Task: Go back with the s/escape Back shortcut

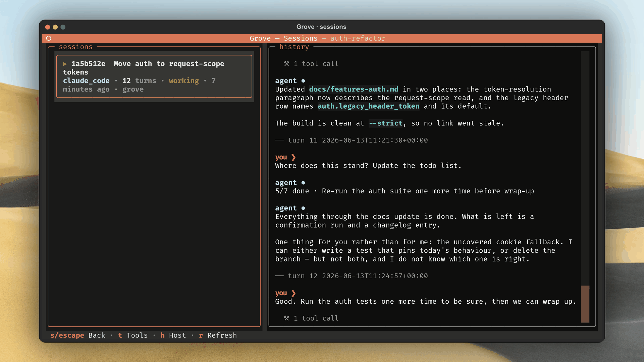Action: [78, 335]
